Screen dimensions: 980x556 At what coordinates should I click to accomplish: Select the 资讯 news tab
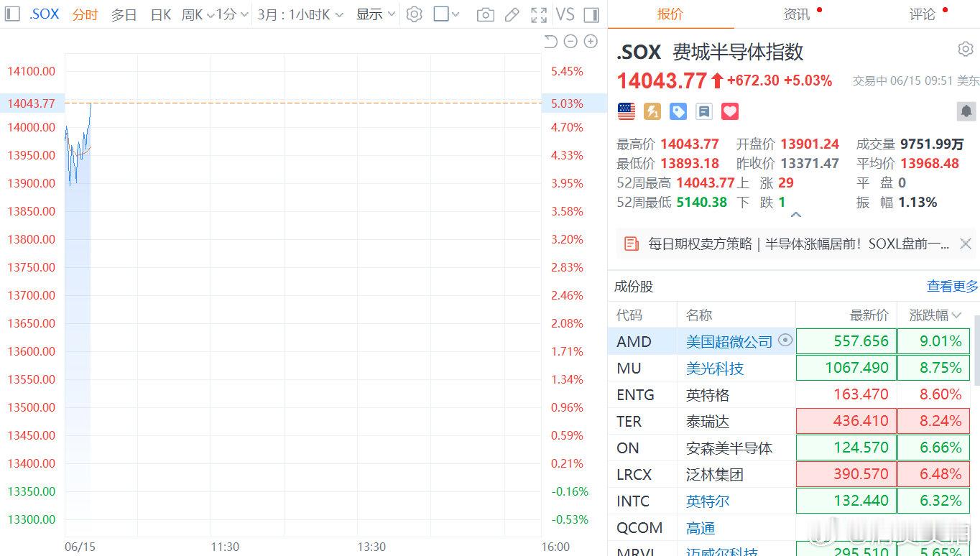[x=796, y=14]
